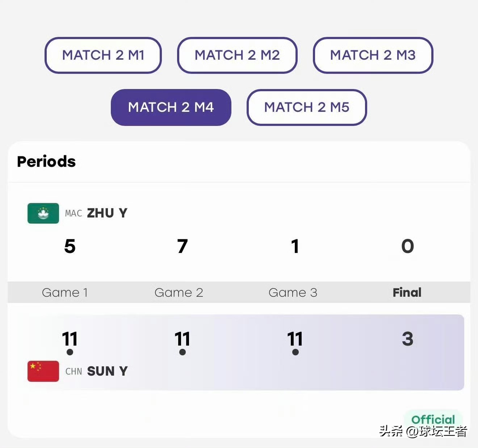Click the active MATCH 2 M4 tab

click(171, 107)
